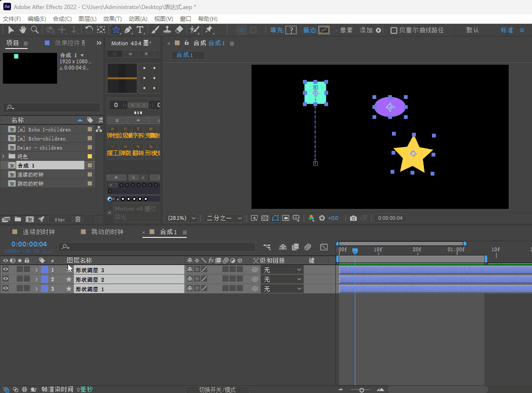Image resolution: width=532 pixels, height=393 pixels.
Task: Open the 合成(C) menu
Action: pyautogui.click(x=62, y=19)
